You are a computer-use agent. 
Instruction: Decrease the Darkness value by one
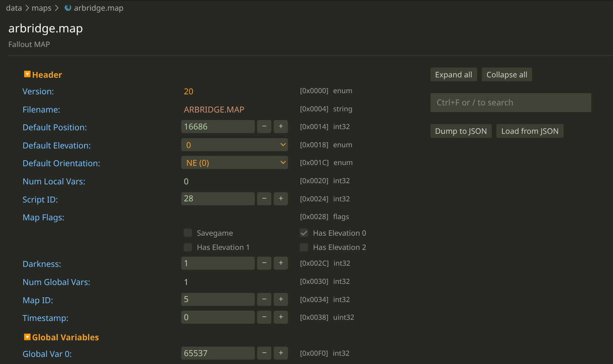[264, 263]
